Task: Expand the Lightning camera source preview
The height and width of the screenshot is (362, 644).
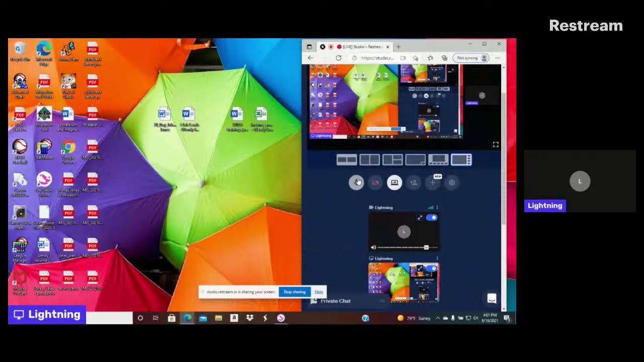Action: [420, 218]
